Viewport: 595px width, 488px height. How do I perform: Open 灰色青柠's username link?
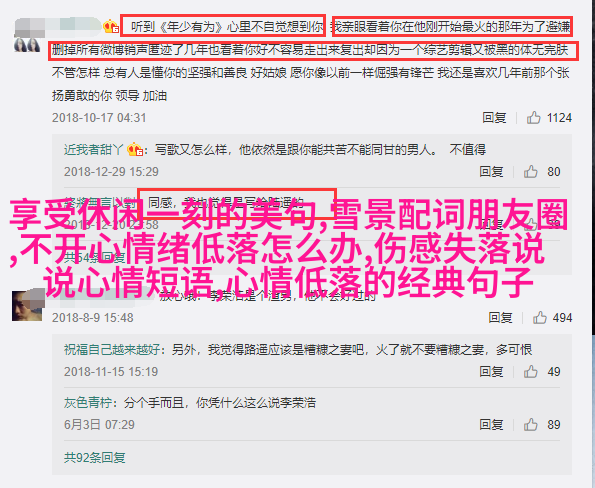point(88,403)
